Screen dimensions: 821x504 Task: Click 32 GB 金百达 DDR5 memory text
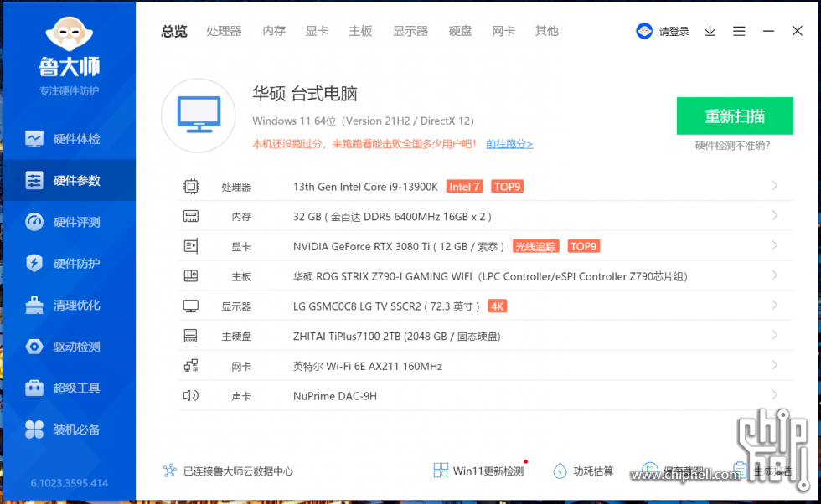[392, 217]
